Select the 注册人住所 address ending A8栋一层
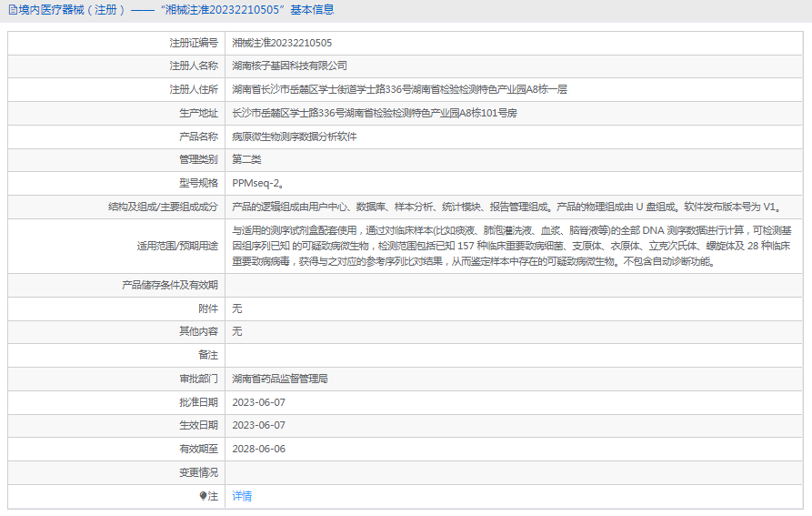The width and height of the screenshot is (812, 516). [x=399, y=89]
